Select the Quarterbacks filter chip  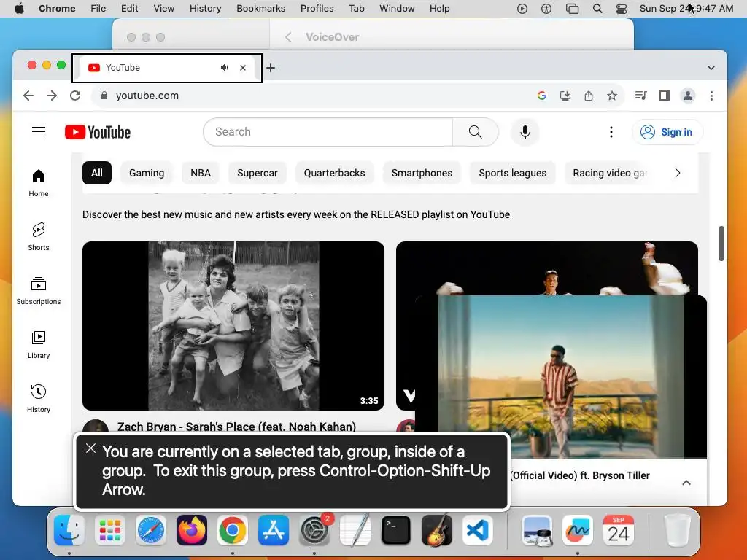[334, 173]
